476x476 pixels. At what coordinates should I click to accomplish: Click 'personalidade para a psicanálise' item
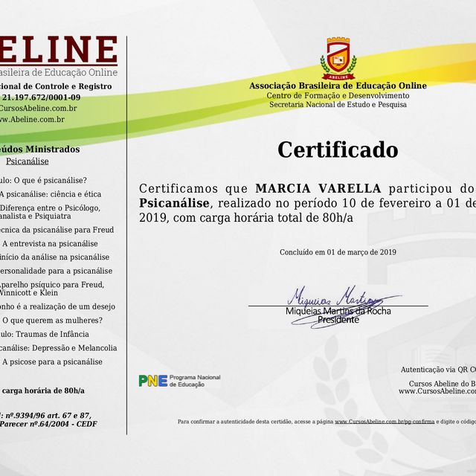57,271
